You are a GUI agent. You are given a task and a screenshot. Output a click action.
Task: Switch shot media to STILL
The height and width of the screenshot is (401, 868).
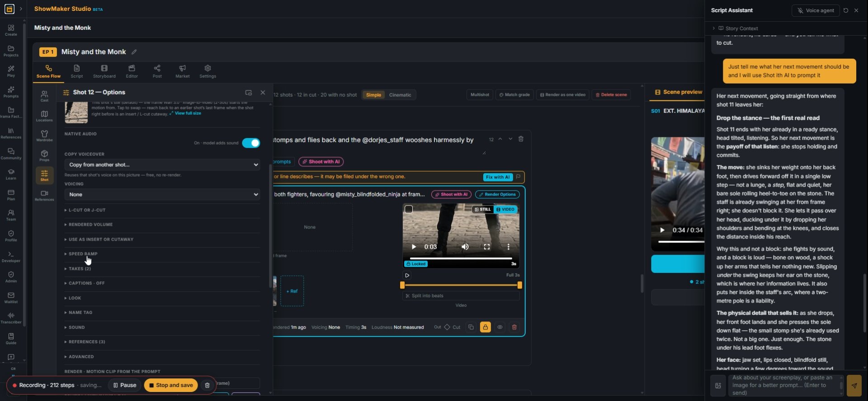pos(482,210)
